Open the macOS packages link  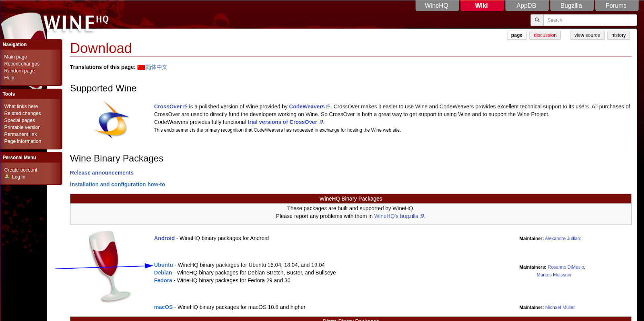163,307
